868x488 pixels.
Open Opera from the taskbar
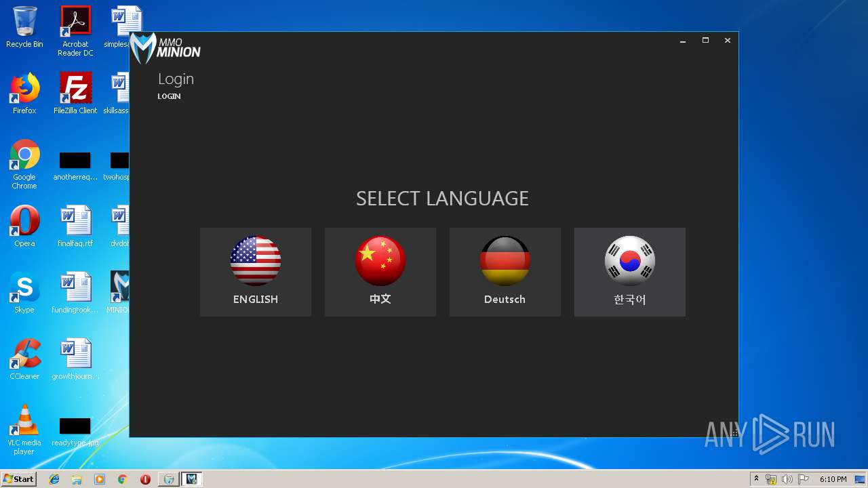pyautogui.click(x=145, y=479)
